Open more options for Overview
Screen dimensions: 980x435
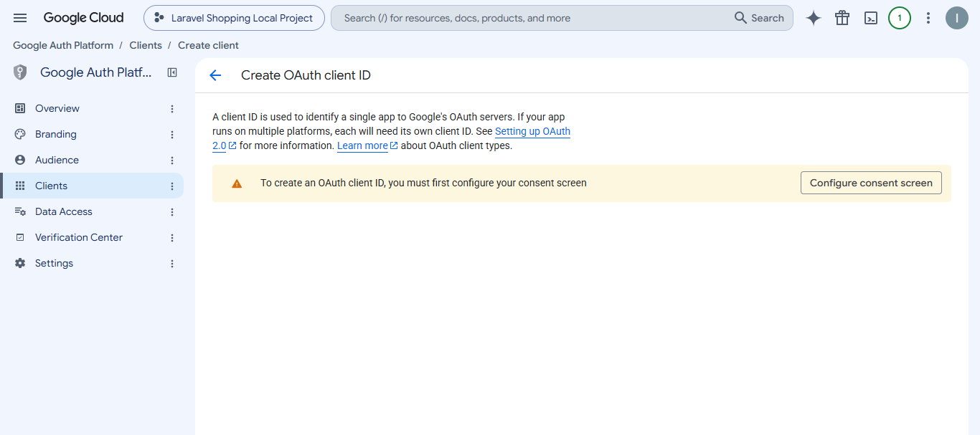pos(172,109)
